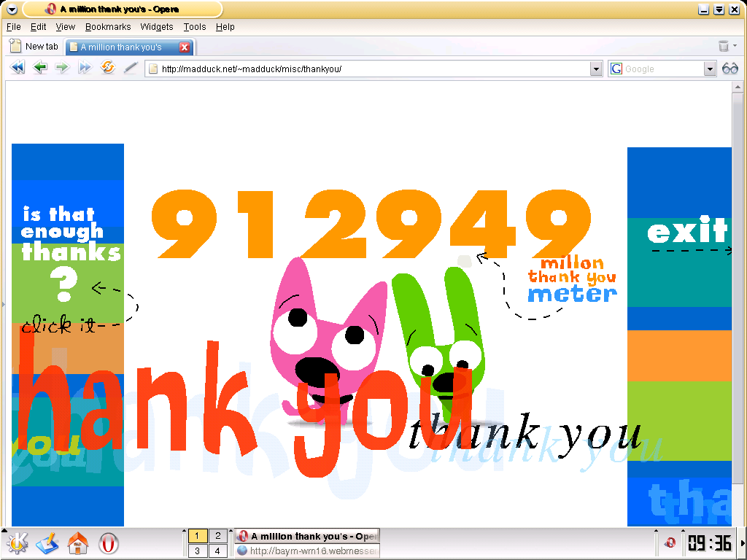Image resolution: width=747 pixels, height=560 pixels.
Task: Click the Opera icon in the system tray
Action: 670,542
